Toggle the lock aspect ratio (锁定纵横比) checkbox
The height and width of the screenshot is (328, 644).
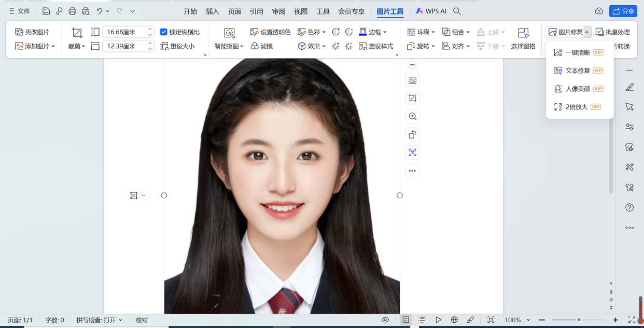164,32
